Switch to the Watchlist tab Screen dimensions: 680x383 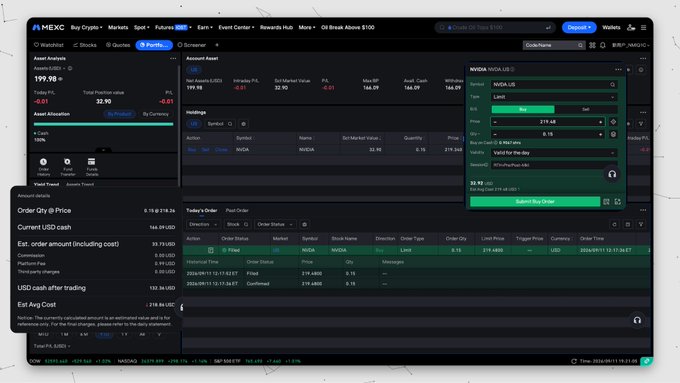click(49, 45)
